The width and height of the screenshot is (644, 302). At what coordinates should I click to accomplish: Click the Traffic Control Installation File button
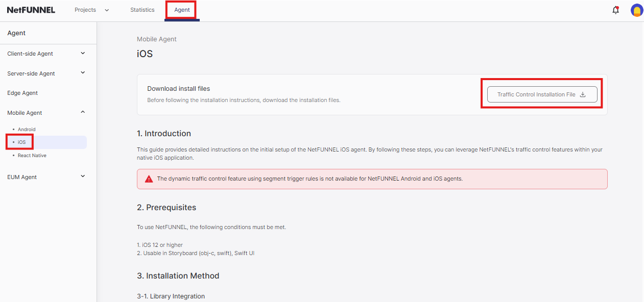click(x=542, y=94)
